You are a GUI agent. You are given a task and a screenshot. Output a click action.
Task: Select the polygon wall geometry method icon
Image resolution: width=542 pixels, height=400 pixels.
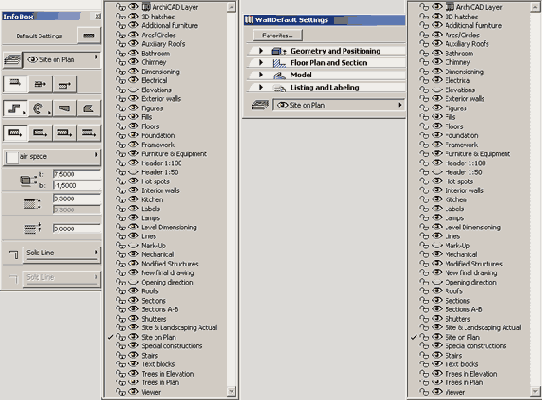click(88, 108)
